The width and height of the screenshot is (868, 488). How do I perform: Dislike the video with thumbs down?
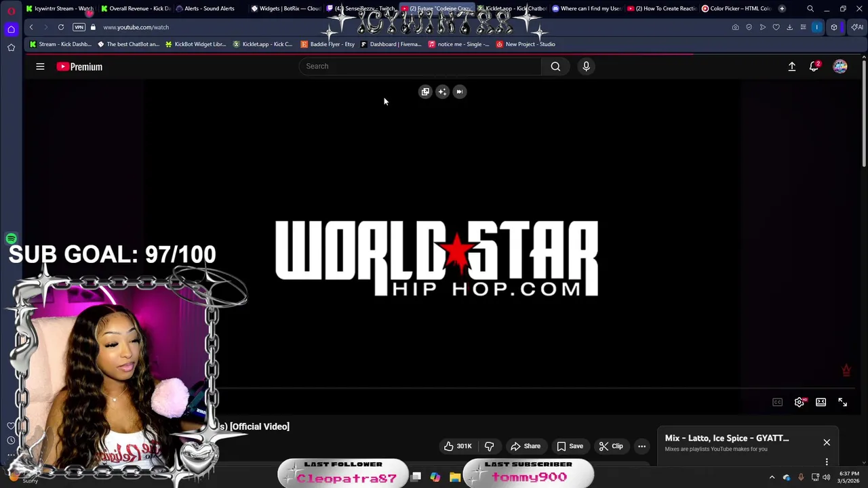click(x=489, y=446)
